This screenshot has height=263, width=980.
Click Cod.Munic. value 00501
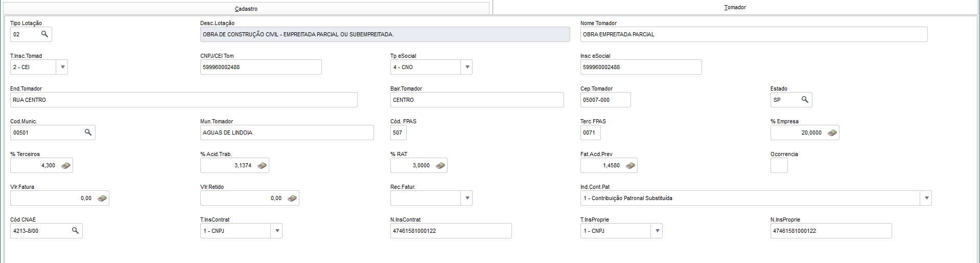click(x=21, y=133)
